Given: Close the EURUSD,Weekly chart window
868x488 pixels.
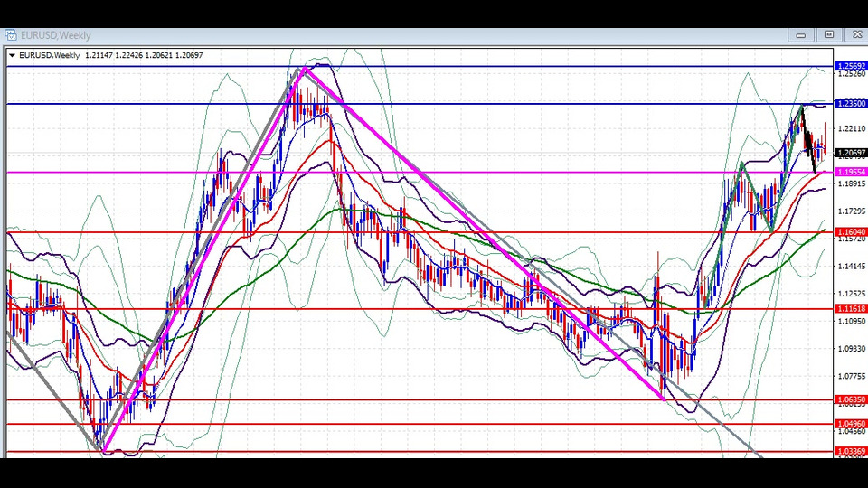Looking at the screenshot, I should click(857, 35).
